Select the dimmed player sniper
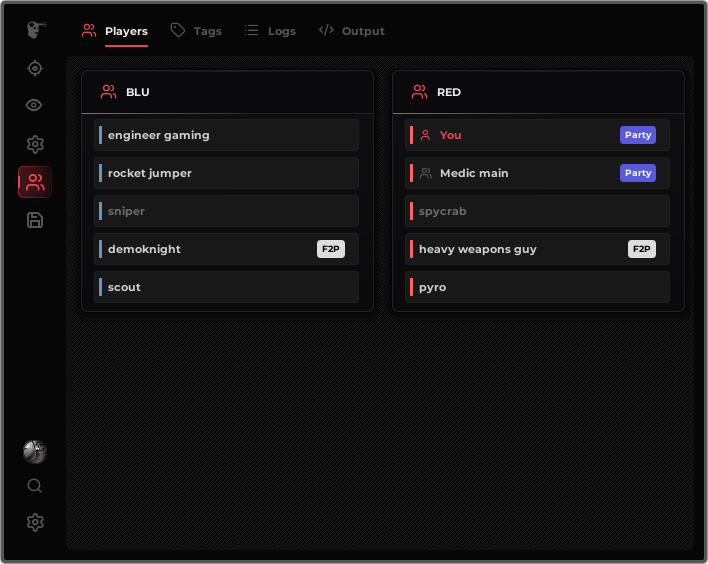708x564 pixels. (x=227, y=211)
